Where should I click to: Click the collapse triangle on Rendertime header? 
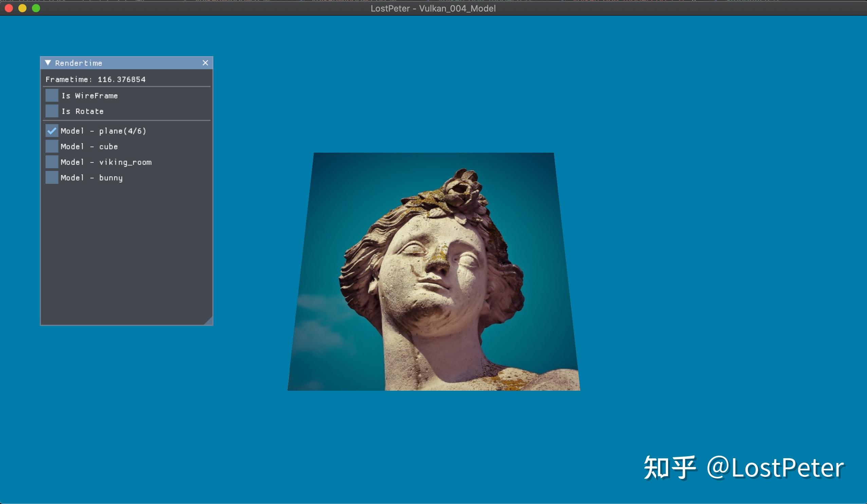48,63
